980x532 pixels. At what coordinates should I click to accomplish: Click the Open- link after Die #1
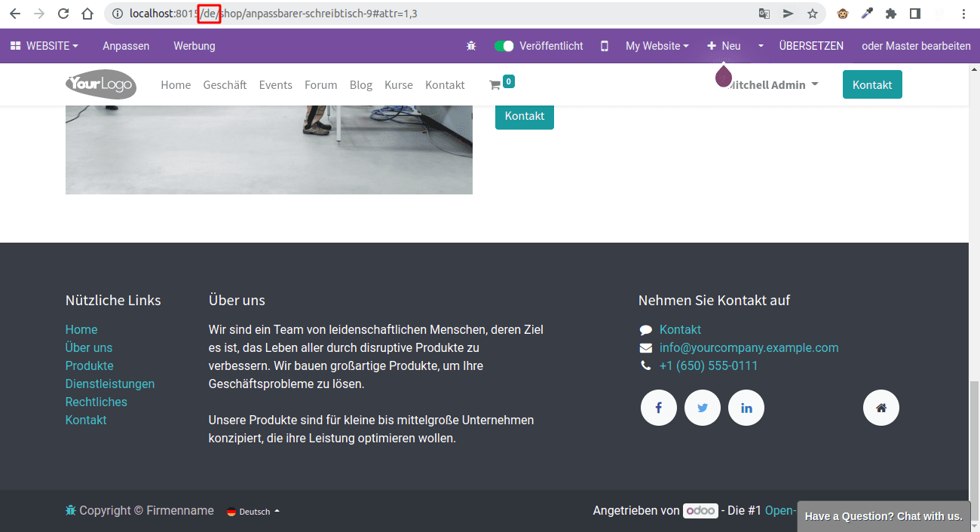coord(780,510)
